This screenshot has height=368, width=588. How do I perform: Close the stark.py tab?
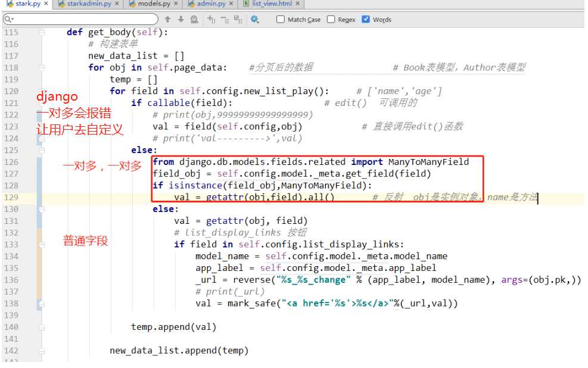click(46, 4)
